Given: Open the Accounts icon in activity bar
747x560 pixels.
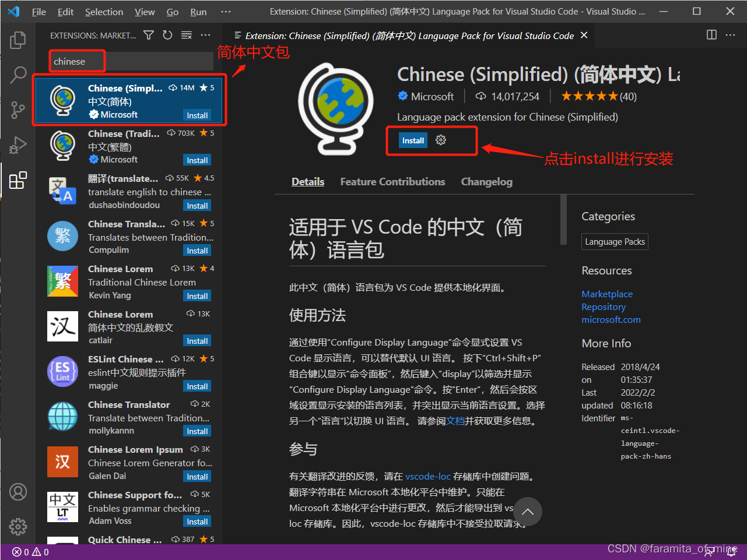Looking at the screenshot, I should [18, 492].
